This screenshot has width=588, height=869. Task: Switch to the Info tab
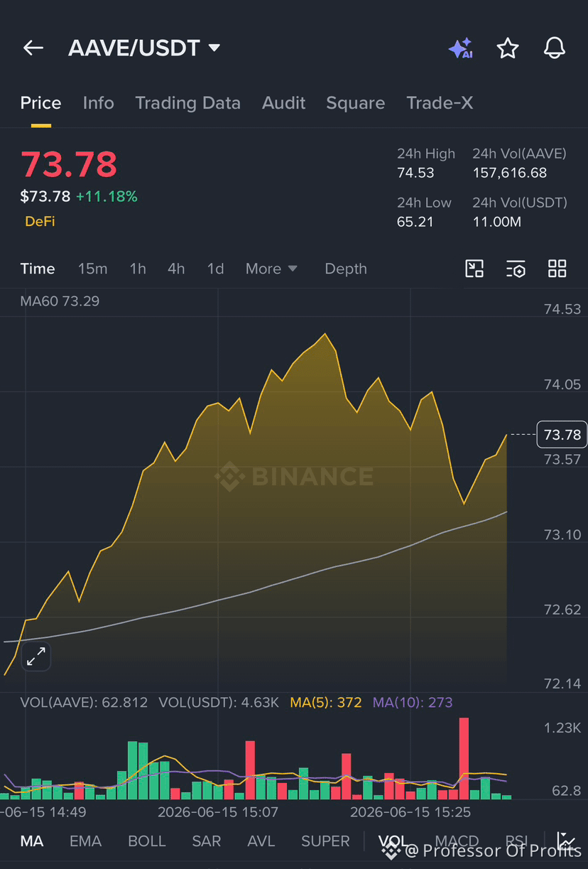coord(98,103)
